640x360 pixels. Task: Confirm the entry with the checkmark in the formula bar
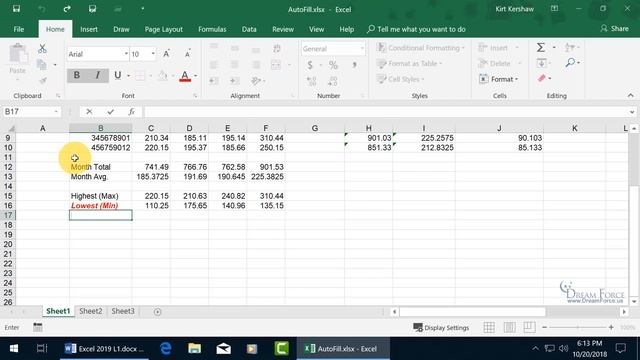click(111, 112)
